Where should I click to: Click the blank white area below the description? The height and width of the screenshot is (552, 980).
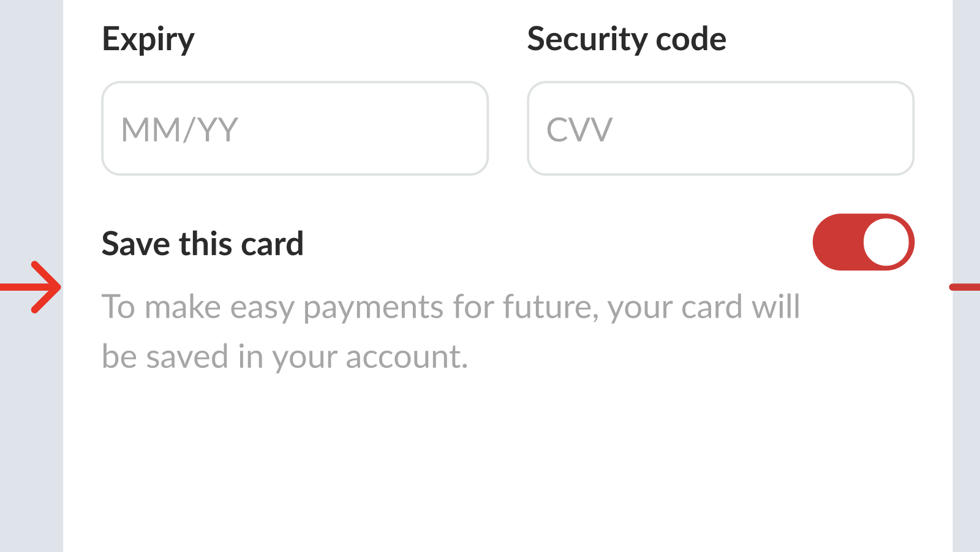[507, 465]
